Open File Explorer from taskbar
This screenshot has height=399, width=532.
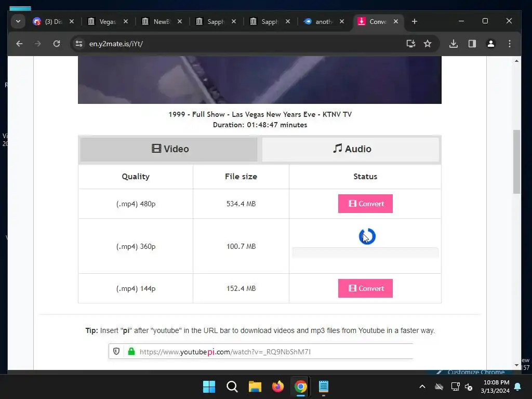click(255, 387)
